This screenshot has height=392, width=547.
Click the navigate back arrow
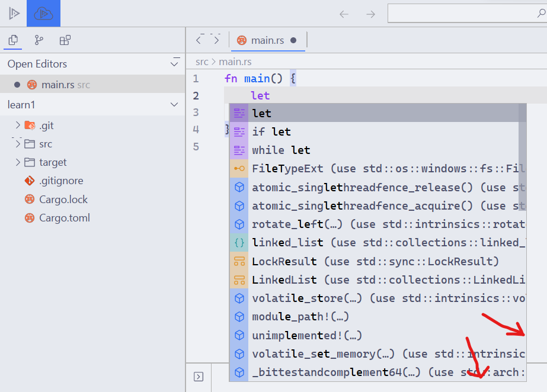tap(344, 13)
